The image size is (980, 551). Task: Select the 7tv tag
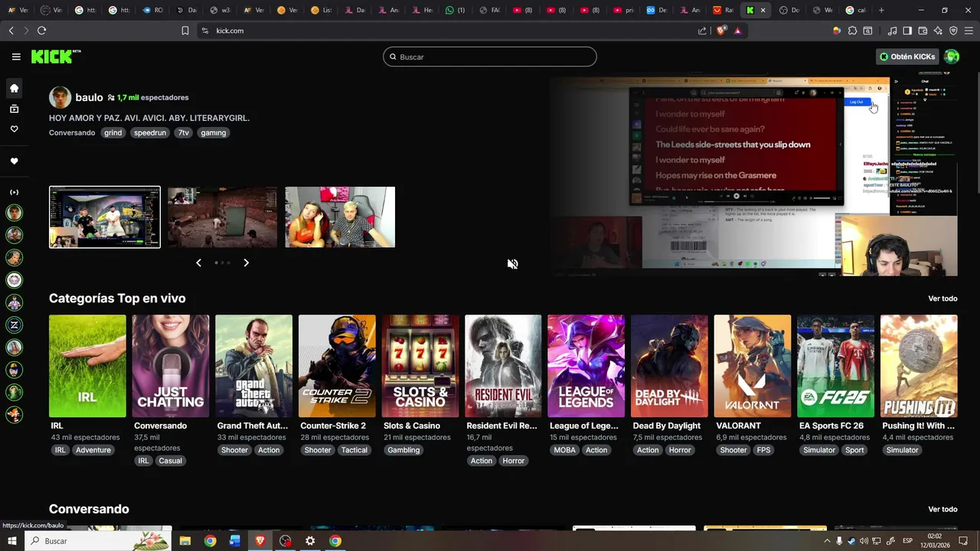[183, 132]
